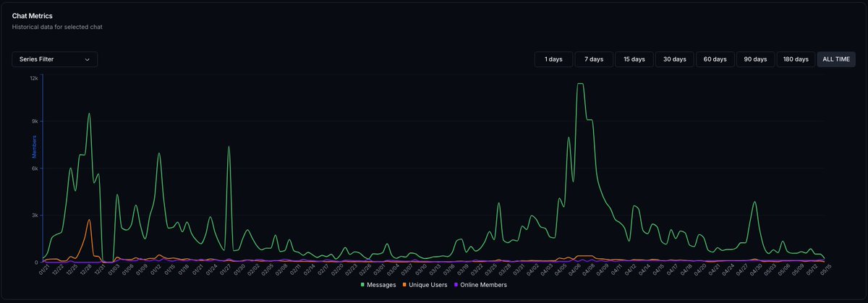Click the ALL TIME range button

click(836, 59)
